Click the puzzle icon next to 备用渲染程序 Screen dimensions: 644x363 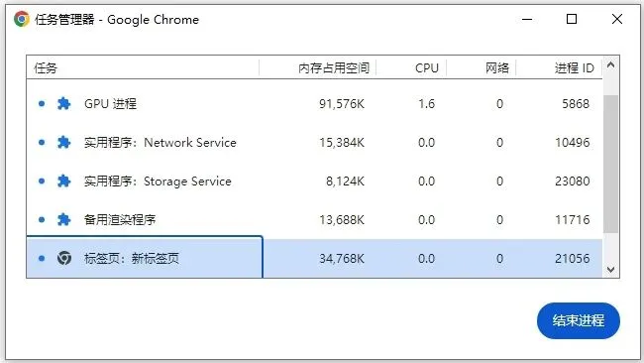(x=63, y=219)
